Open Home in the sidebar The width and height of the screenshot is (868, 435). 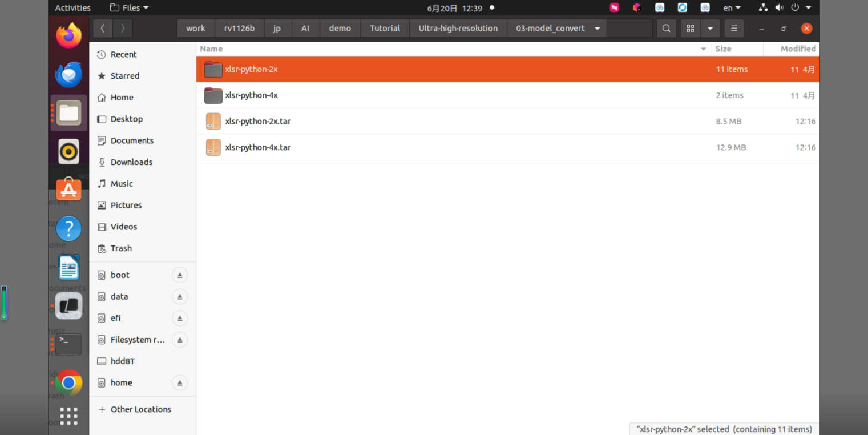coord(143,98)
